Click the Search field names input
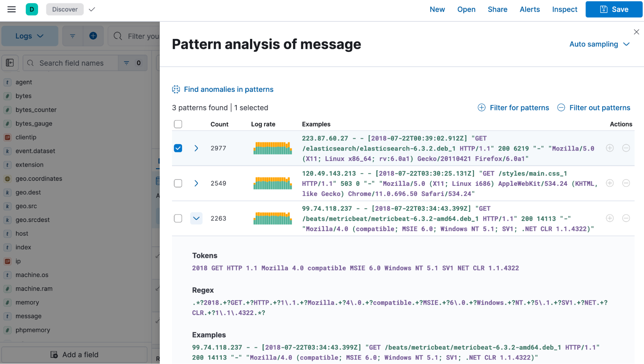The image size is (644, 364). [71, 63]
